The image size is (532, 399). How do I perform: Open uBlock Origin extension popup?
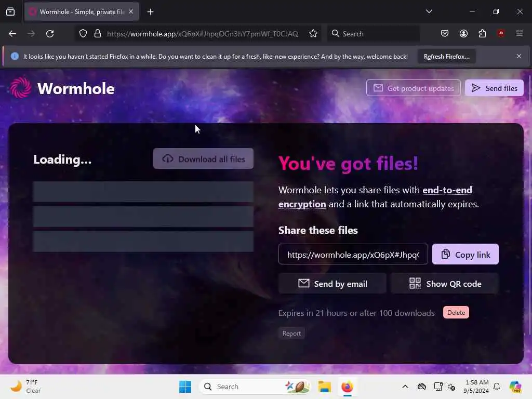tap(501, 33)
